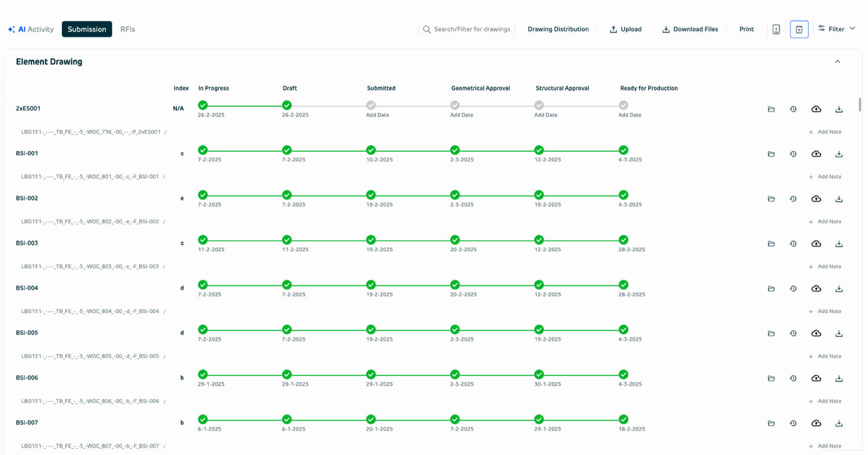Copy link icon beside BSI-003 filename

164,267
